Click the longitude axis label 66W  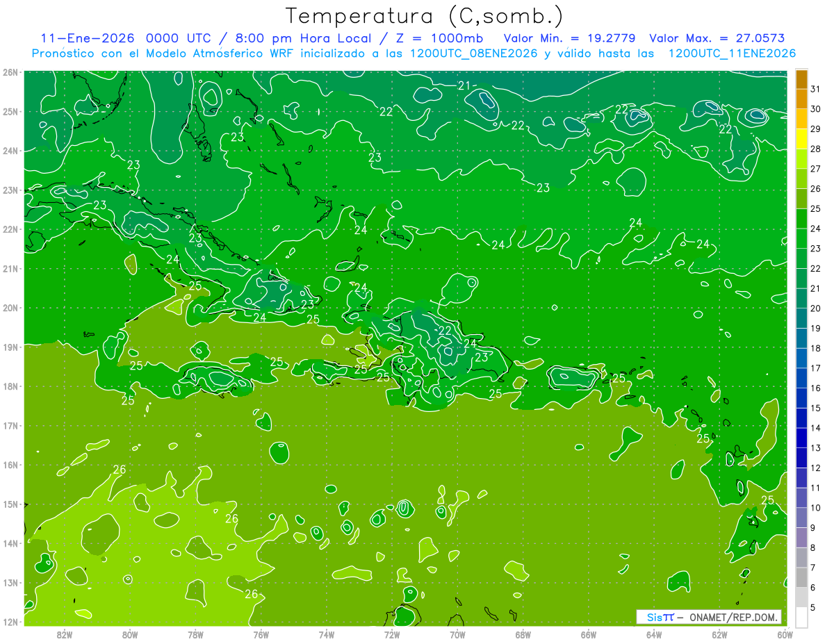588,634
